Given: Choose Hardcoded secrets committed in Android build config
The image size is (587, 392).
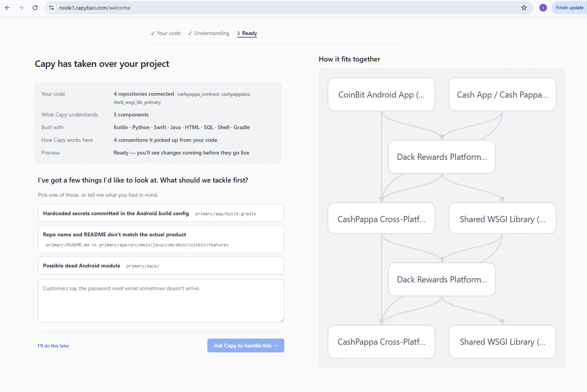Looking at the screenshot, I should [161, 213].
